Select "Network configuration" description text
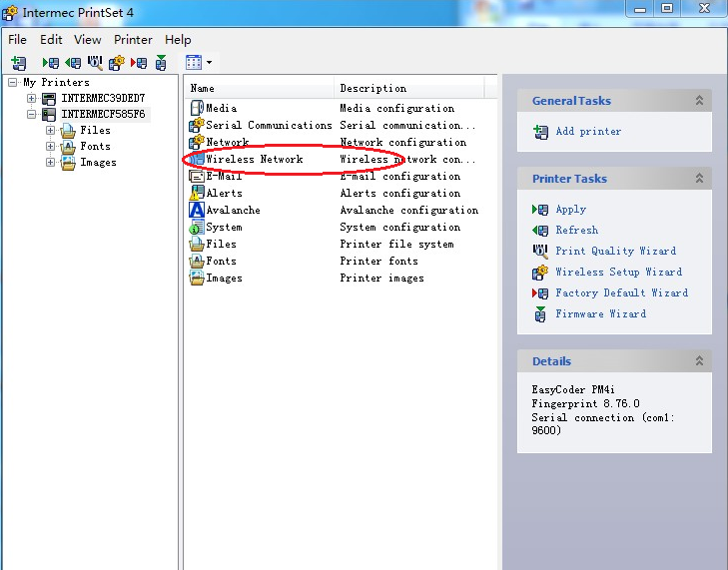 click(x=403, y=143)
